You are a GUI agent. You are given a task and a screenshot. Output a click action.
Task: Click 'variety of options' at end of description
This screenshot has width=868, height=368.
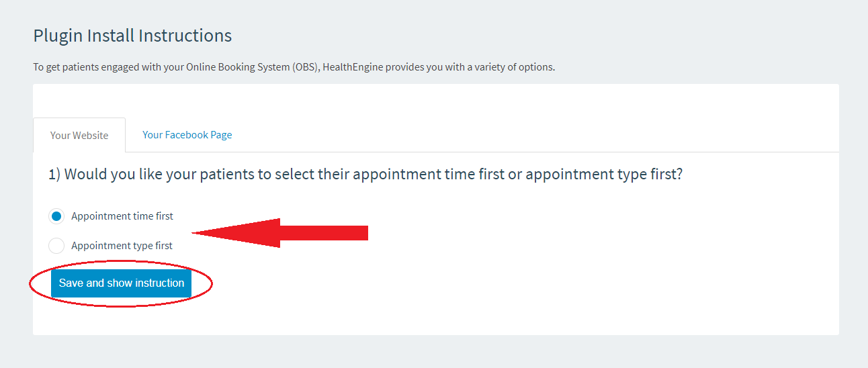(516, 67)
